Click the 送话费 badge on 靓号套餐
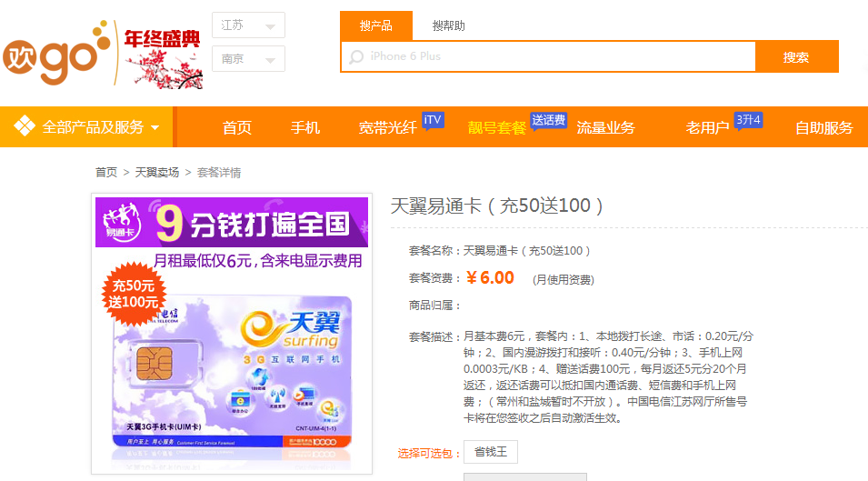Viewport: 868px width, 481px height. click(x=548, y=120)
